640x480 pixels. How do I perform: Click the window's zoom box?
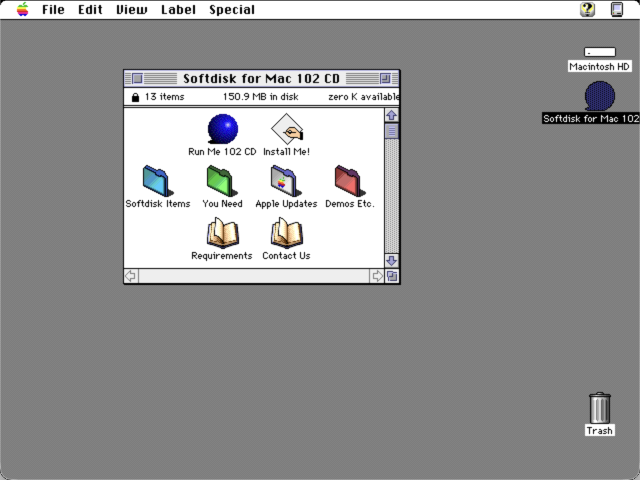point(385,78)
